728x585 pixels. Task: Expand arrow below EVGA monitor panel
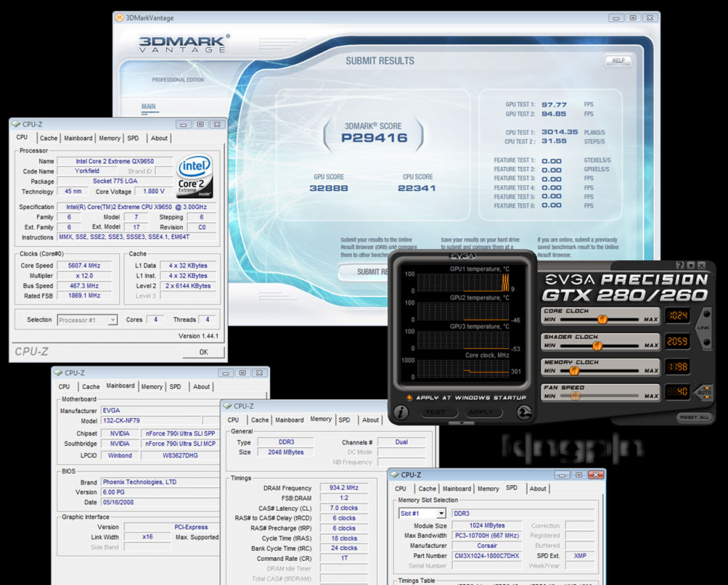[462, 423]
